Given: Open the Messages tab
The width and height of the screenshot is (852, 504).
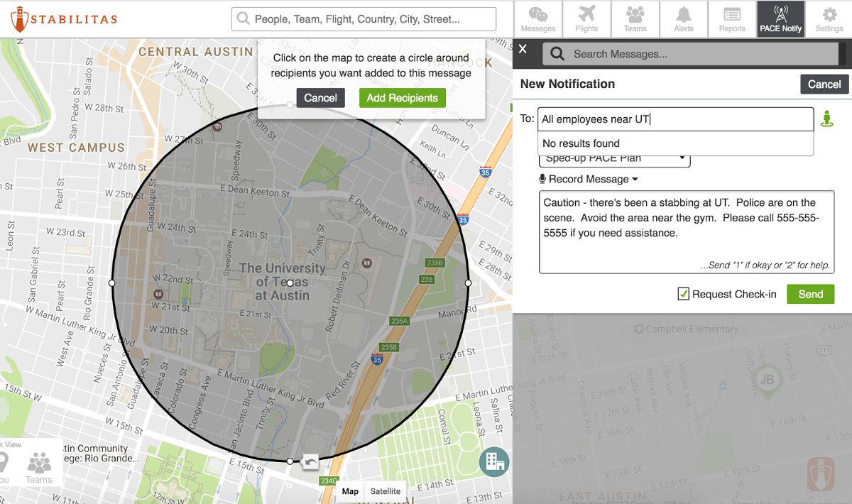Looking at the screenshot, I should [x=538, y=19].
